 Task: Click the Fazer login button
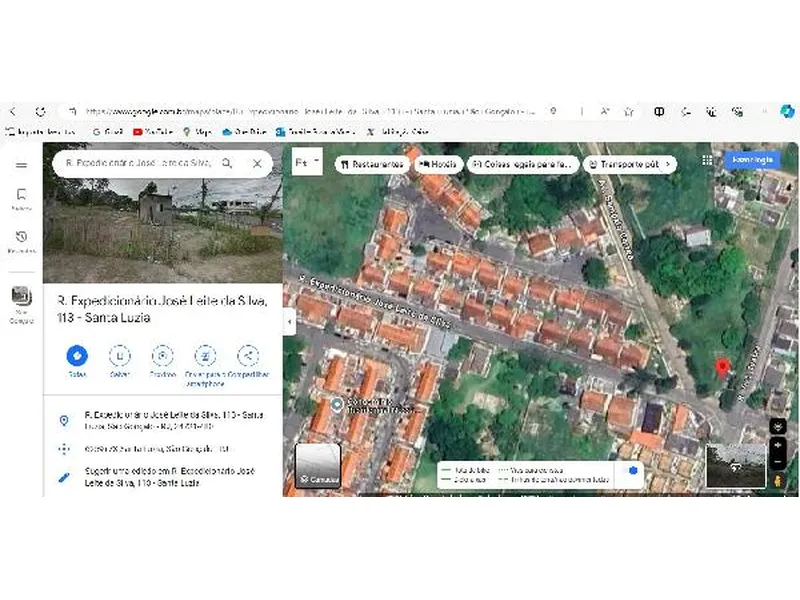751,160
